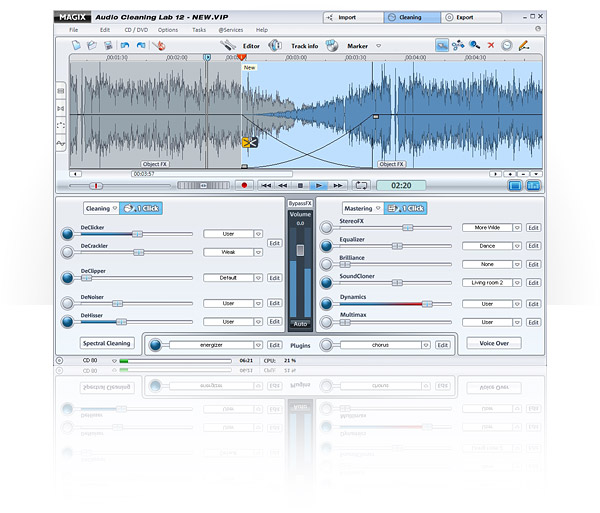Open the Options menu
Image resolution: width=600 pixels, height=513 pixels.
click(168, 30)
